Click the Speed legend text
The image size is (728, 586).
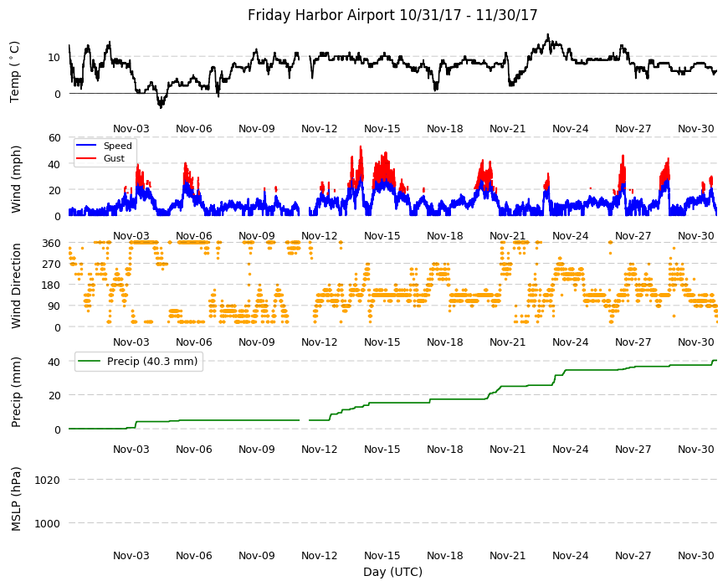click(117, 146)
